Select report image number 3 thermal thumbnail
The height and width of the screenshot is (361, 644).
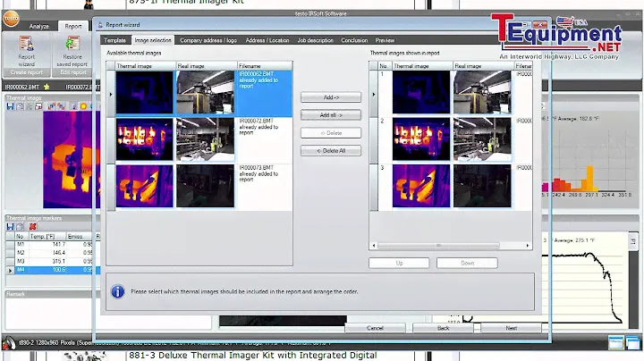point(420,185)
